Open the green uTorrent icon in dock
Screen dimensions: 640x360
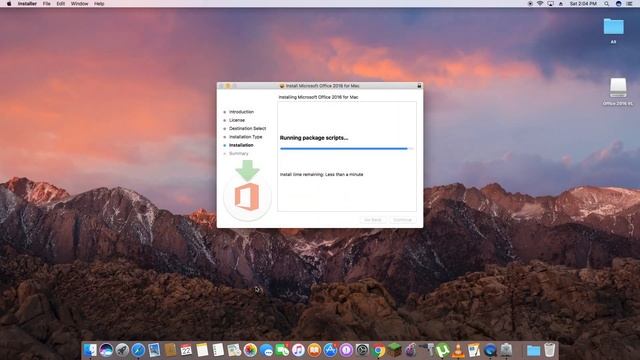(x=442, y=350)
